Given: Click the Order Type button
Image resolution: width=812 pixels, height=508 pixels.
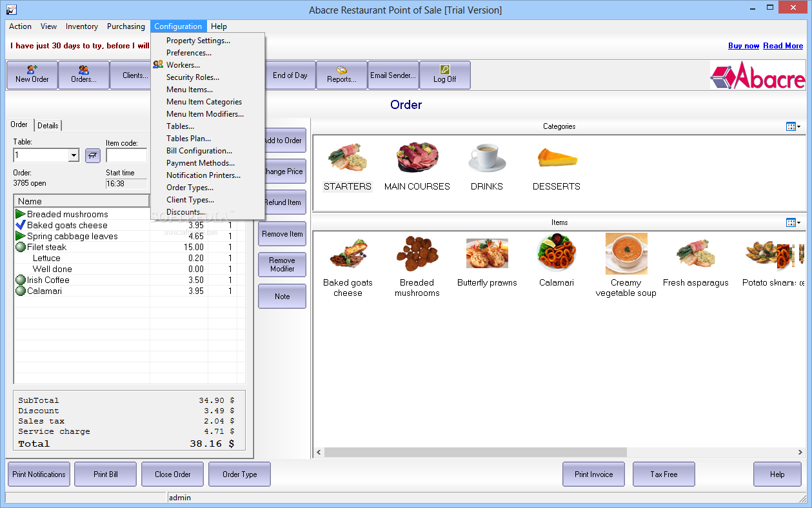Looking at the screenshot, I should pos(240,474).
